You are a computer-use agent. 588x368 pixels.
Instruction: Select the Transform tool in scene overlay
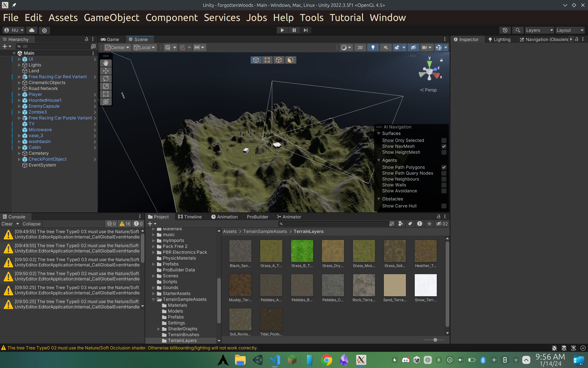click(x=106, y=102)
